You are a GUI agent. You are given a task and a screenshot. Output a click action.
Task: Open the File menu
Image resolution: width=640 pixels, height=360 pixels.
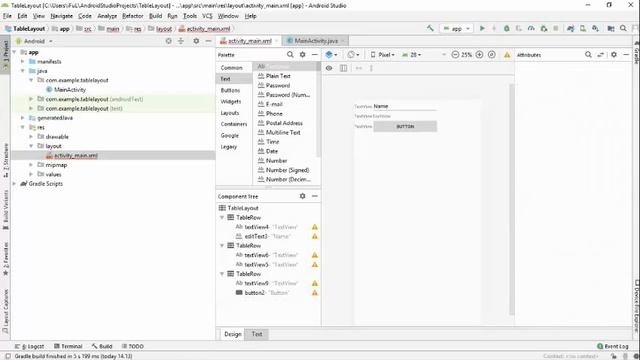[x=7, y=16]
